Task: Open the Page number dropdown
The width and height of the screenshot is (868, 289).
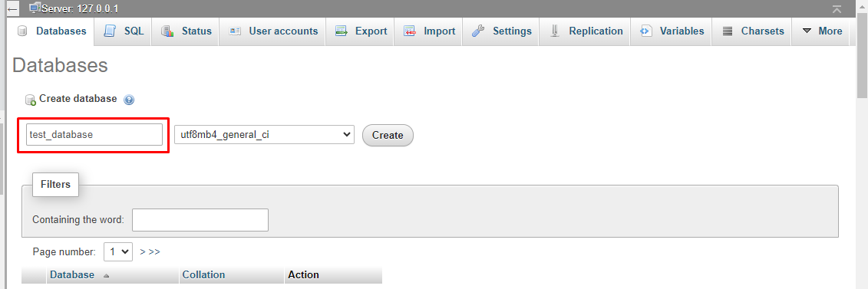Action: 118,251
